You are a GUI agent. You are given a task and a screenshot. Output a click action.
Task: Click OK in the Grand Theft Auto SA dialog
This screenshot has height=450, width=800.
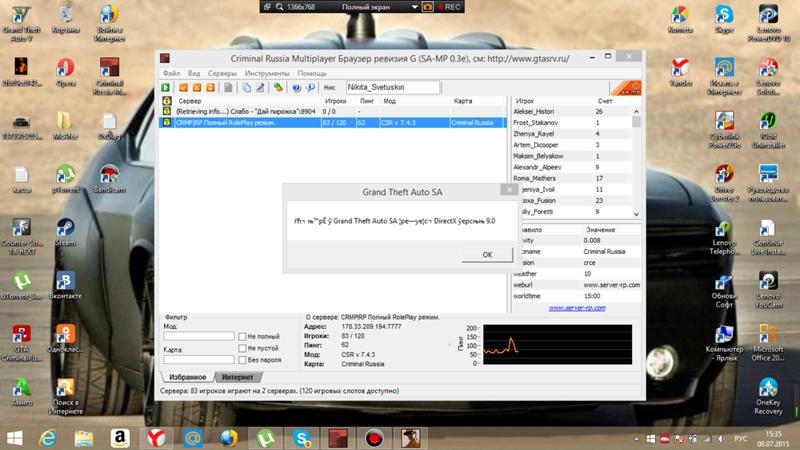(x=487, y=255)
